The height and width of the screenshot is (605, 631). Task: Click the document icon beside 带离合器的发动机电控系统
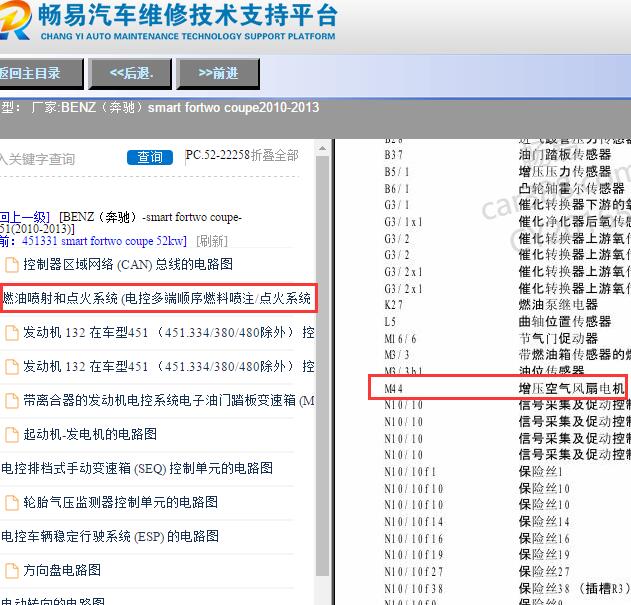tap(11, 401)
